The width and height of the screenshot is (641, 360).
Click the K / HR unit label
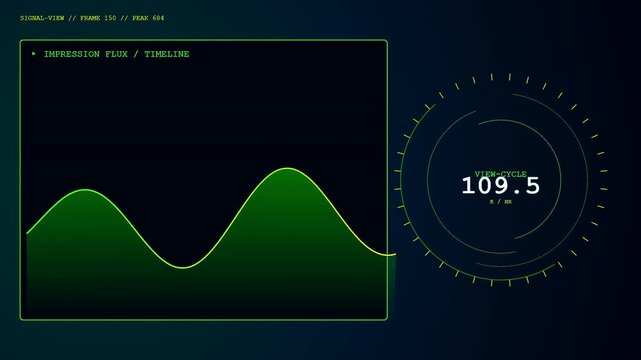pyautogui.click(x=500, y=201)
